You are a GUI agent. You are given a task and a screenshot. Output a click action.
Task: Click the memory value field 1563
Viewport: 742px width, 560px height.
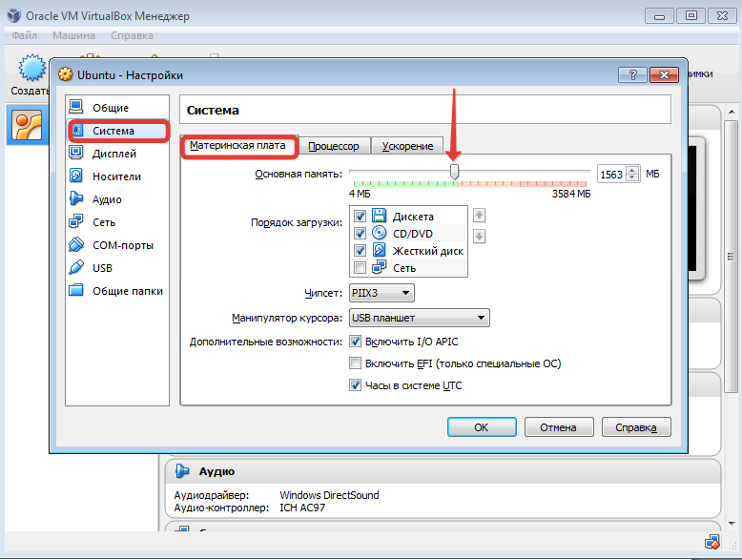click(x=611, y=175)
